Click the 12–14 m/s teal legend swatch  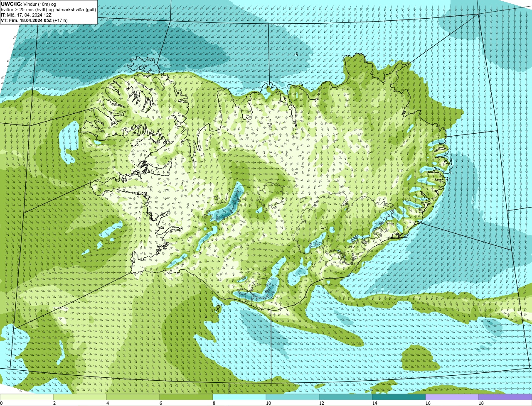point(346,397)
